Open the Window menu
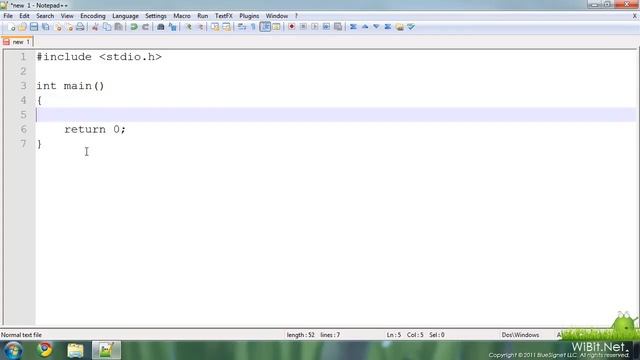The image size is (640, 360). (x=277, y=16)
